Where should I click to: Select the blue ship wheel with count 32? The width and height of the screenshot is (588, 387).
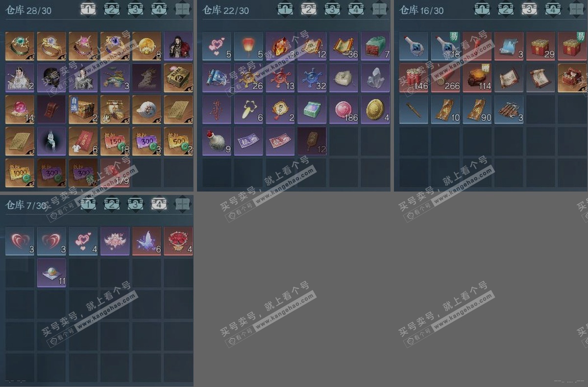point(312,78)
